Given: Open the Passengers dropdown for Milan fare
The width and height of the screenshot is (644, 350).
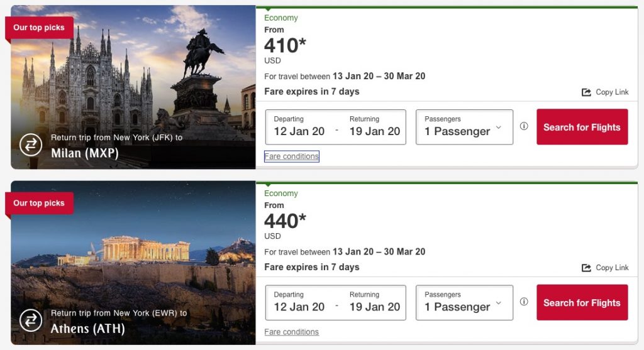Looking at the screenshot, I should [464, 127].
